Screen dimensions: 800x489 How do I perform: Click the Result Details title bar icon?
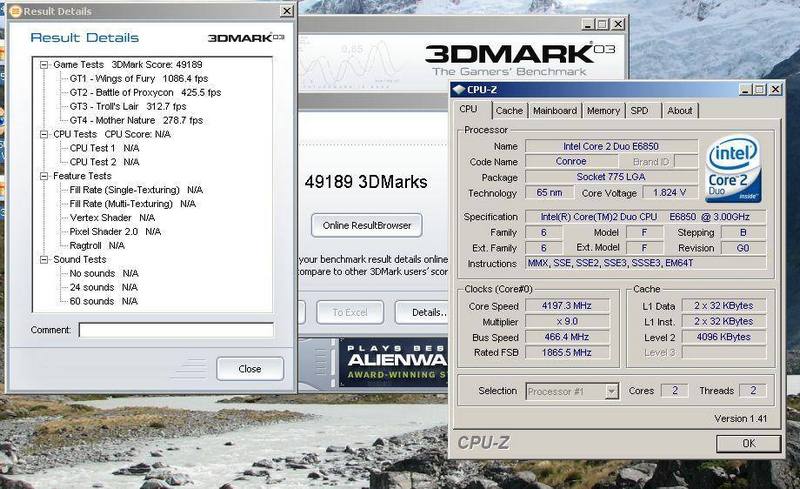click(x=15, y=11)
